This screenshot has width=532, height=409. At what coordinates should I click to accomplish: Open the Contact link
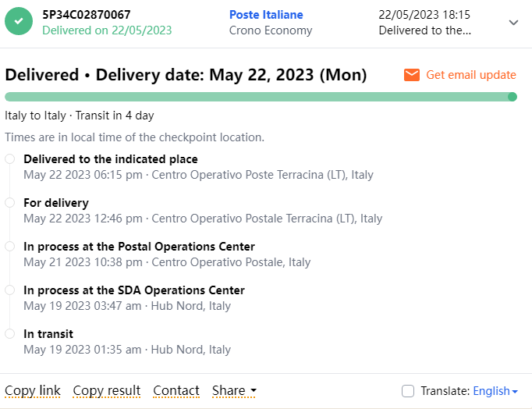pyautogui.click(x=176, y=390)
